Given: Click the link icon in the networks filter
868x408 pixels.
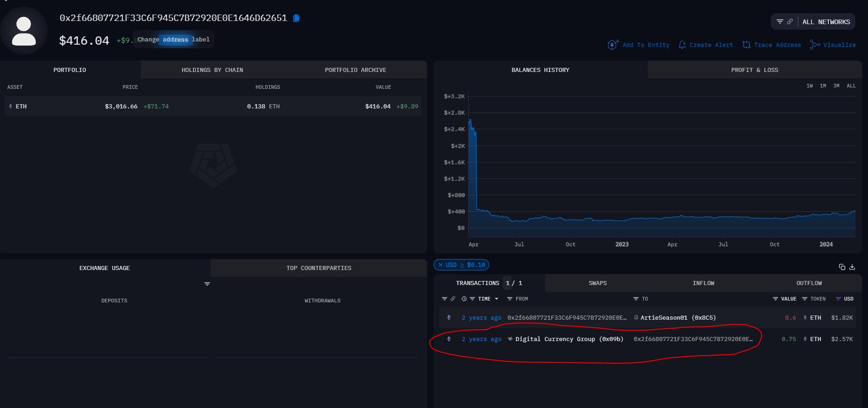Looking at the screenshot, I should pyautogui.click(x=790, y=21).
